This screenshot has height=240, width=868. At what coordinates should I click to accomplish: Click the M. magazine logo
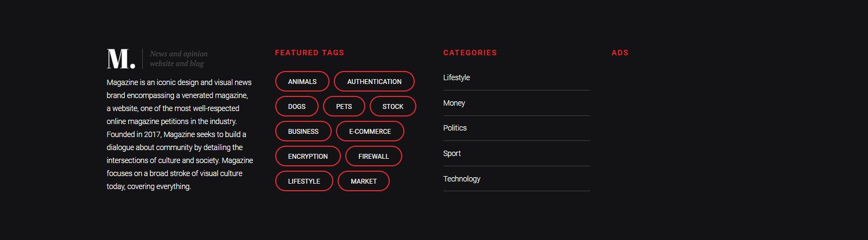121,59
